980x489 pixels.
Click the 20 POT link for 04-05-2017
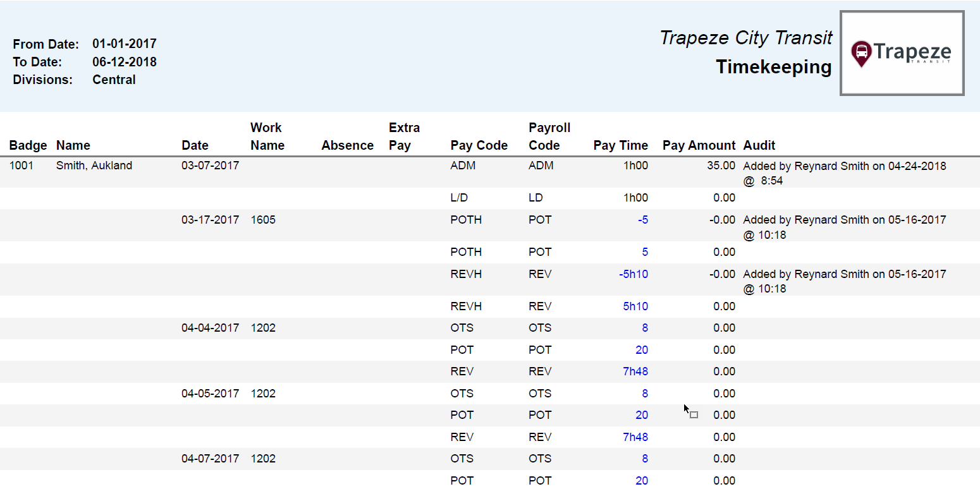pos(642,414)
